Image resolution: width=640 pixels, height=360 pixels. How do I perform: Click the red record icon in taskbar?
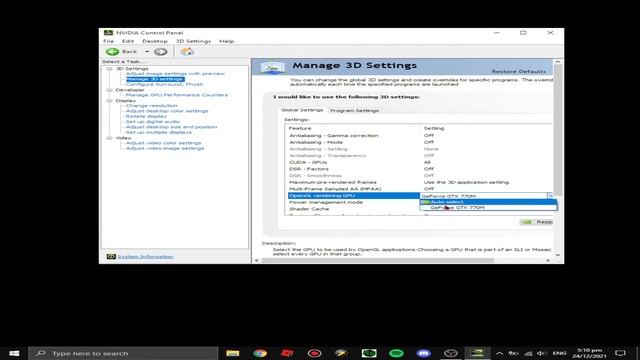[314, 353]
